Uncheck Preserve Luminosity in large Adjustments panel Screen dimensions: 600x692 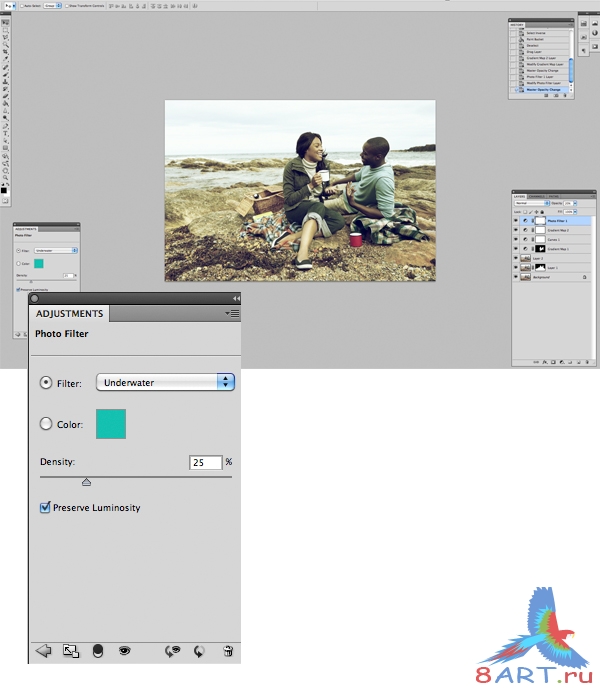tap(45, 508)
